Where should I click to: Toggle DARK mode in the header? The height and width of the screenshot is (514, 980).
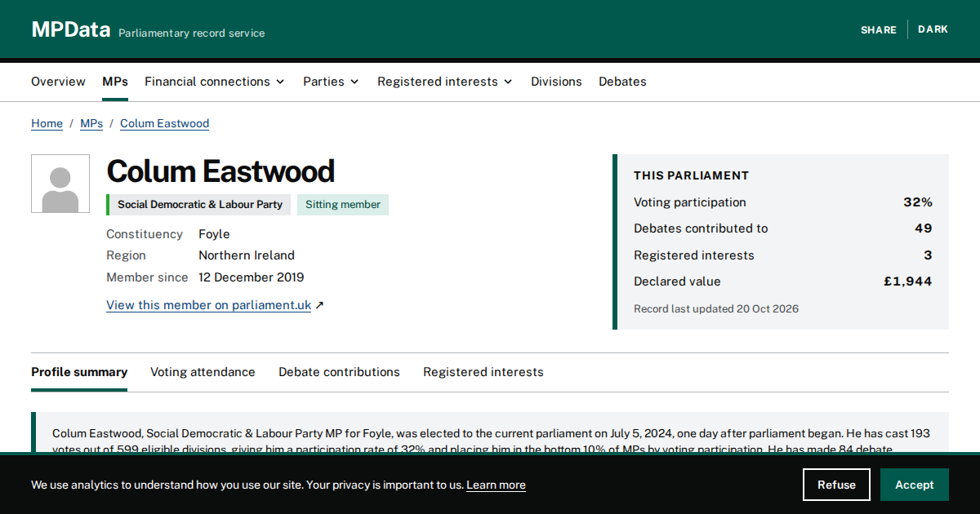click(x=933, y=29)
